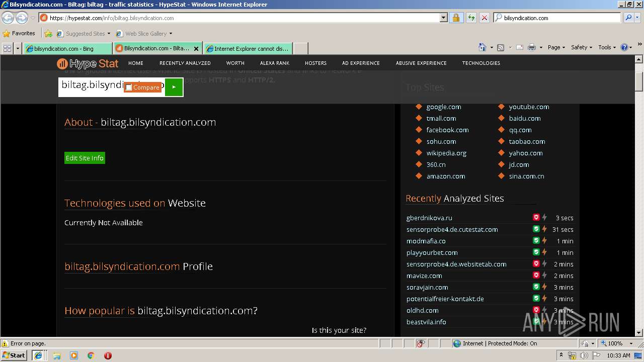Screen dimensions: 644x362
Task: Open the wikipedia.org top site link
Action: pyautogui.click(x=446, y=153)
